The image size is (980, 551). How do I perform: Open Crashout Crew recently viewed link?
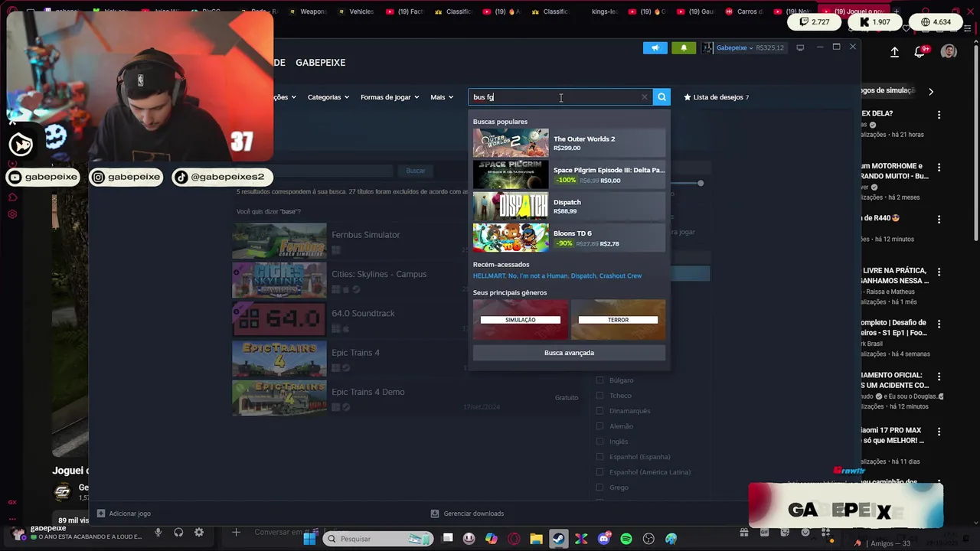click(x=620, y=275)
